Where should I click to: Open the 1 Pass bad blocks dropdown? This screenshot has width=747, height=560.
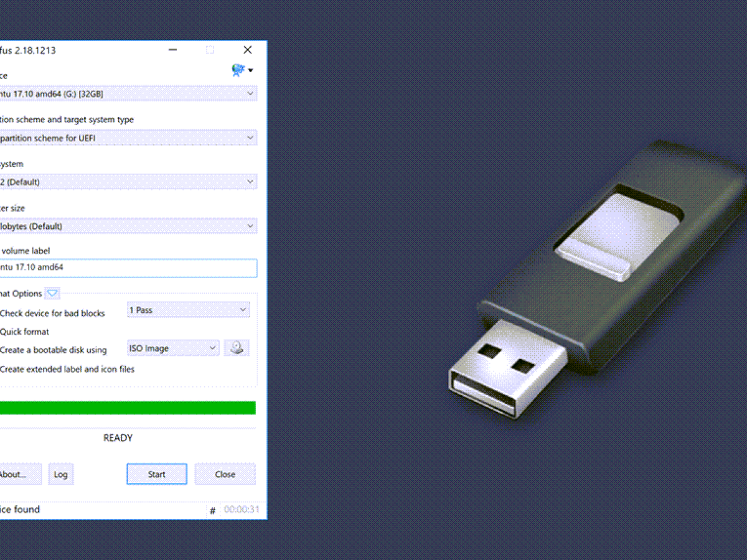pyautogui.click(x=188, y=310)
